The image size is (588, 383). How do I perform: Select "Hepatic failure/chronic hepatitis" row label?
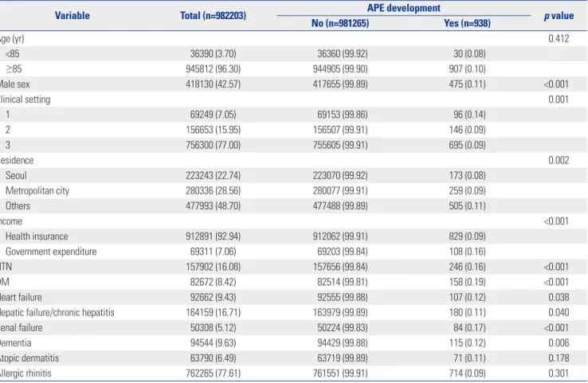(x=57, y=313)
